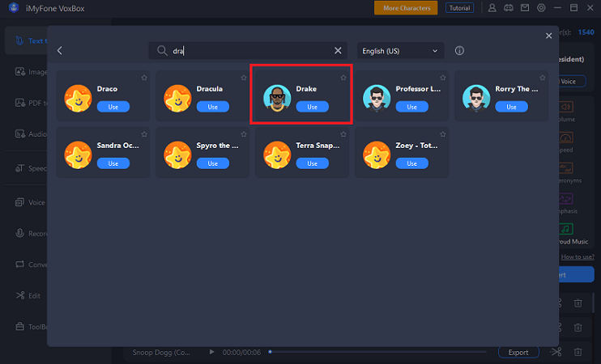Use the Dracula voice
Image resolution: width=601 pixels, height=364 pixels.
[x=213, y=107]
